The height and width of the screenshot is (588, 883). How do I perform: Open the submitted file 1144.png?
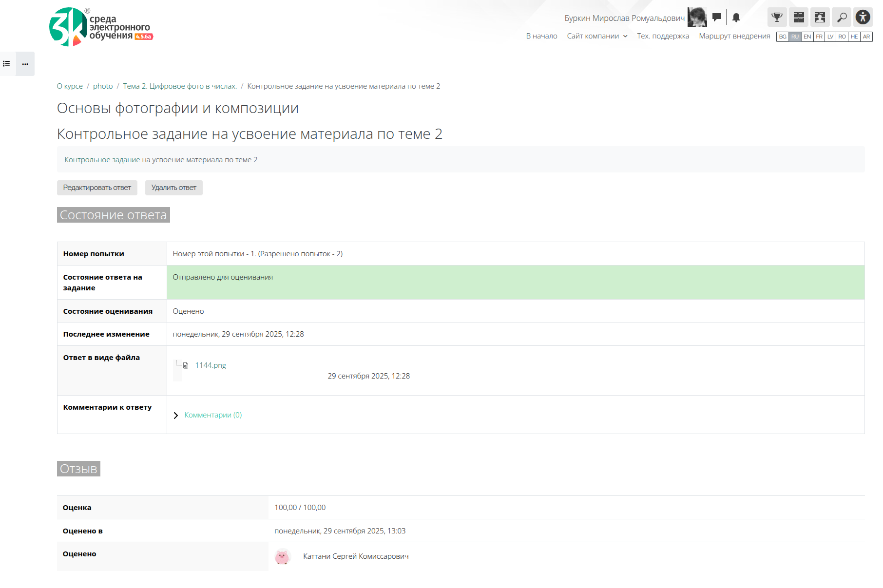tap(211, 365)
